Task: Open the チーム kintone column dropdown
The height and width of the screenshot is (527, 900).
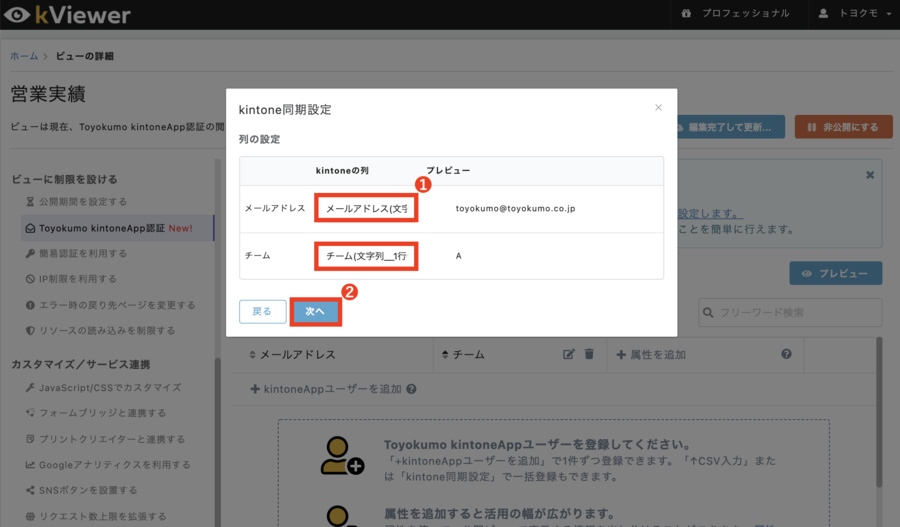Action: pos(366,256)
